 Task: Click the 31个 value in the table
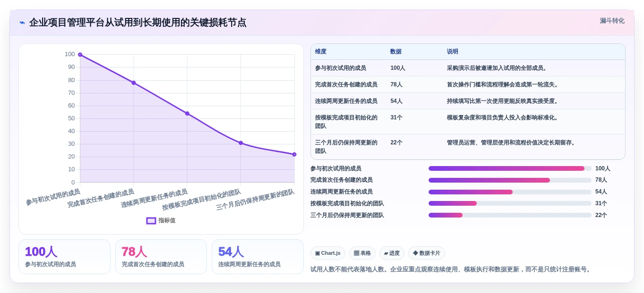pos(396,117)
